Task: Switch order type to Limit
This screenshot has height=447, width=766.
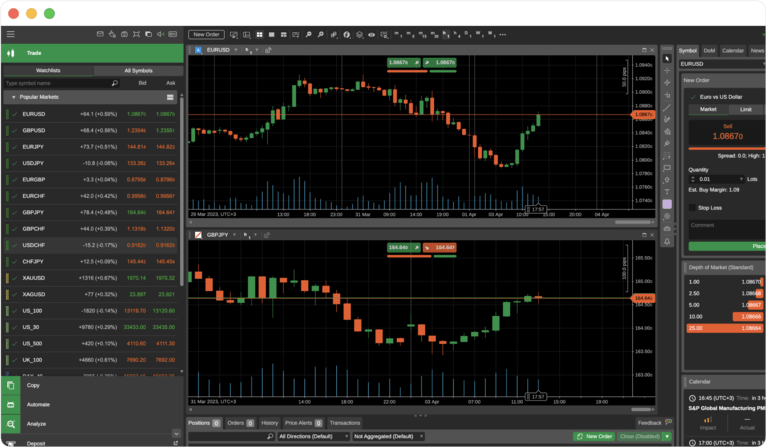Action: (x=746, y=109)
